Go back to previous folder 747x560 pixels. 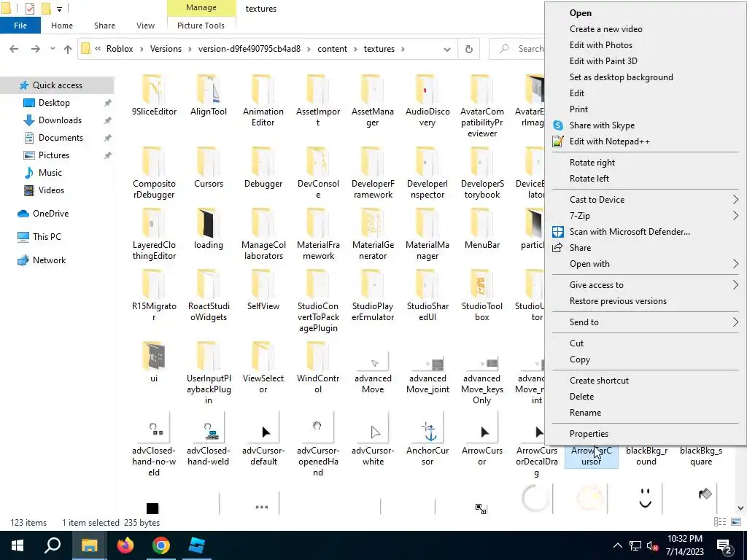click(14, 49)
